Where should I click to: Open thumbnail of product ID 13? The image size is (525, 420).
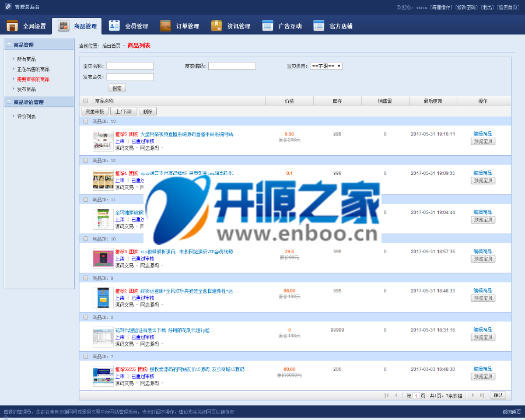[x=103, y=141]
